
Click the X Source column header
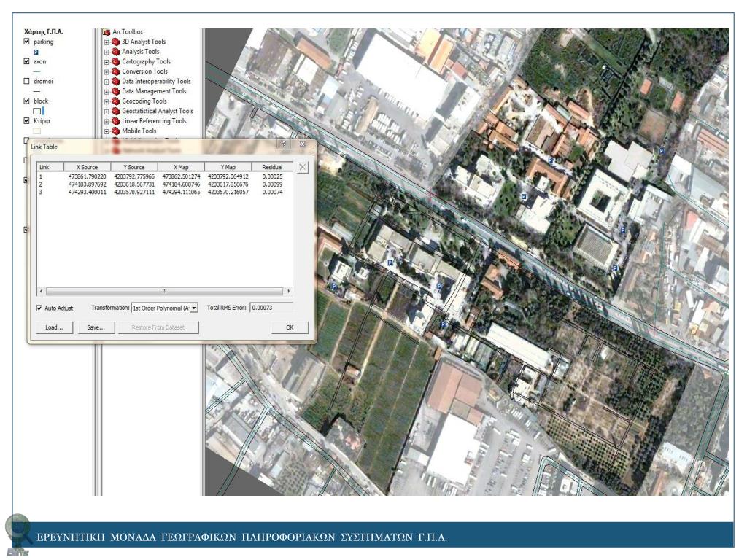coord(88,167)
